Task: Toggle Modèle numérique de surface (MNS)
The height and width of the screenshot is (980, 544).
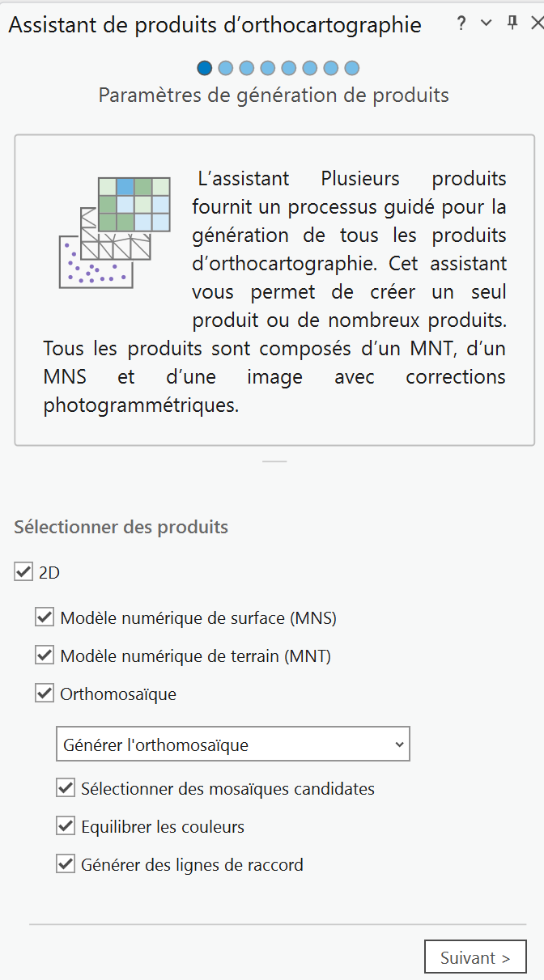Action: tap(45, 618)
